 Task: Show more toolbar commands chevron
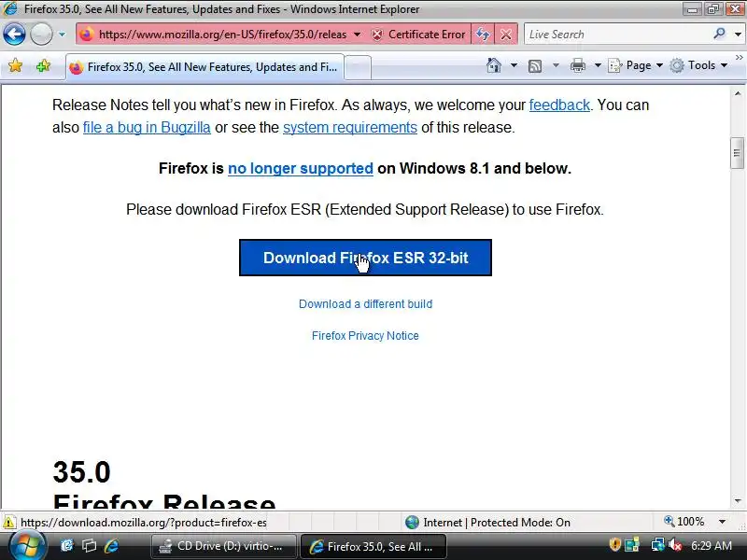click(739, 57)
